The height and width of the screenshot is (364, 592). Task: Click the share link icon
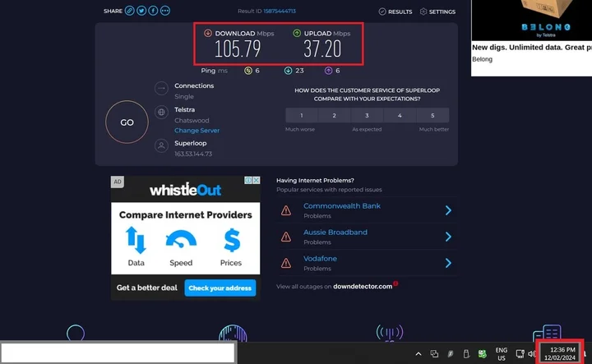click(130, 12)
